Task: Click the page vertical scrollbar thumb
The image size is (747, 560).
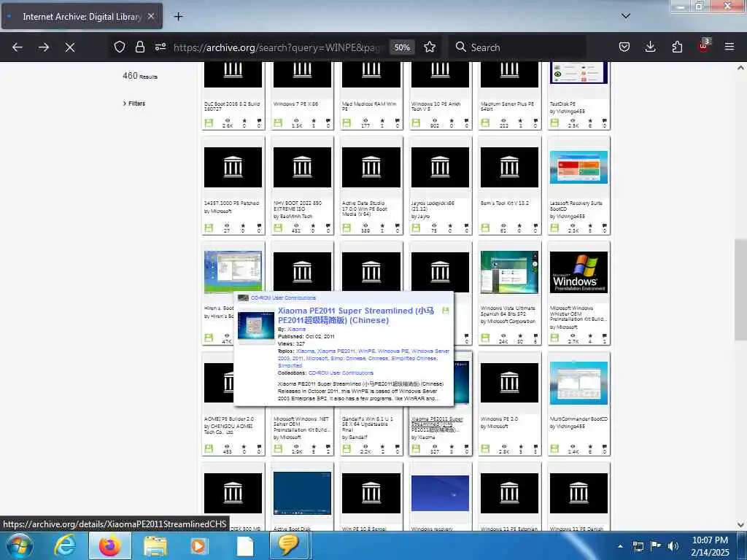Action: click(740, 289)
